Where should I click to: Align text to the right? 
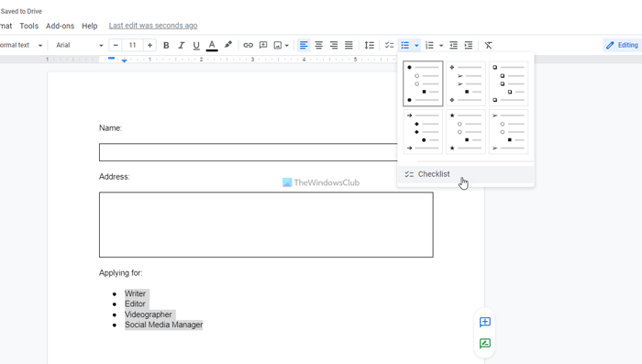click(x=334, y=46)
